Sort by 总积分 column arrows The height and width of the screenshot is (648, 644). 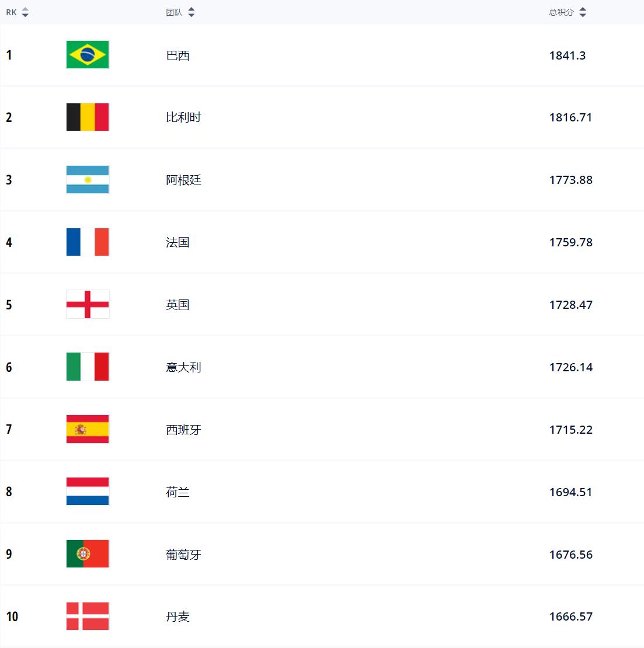583,12
